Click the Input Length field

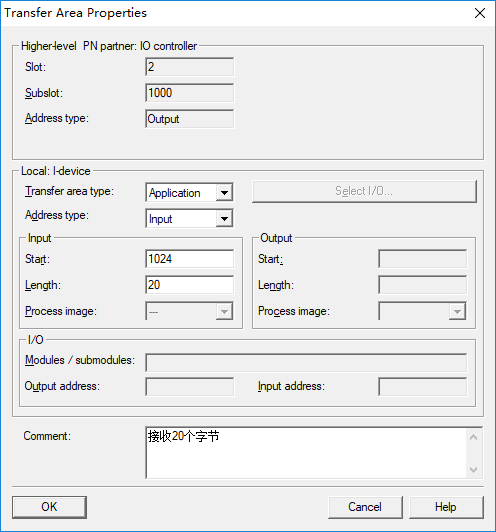(x=189, y=285)
